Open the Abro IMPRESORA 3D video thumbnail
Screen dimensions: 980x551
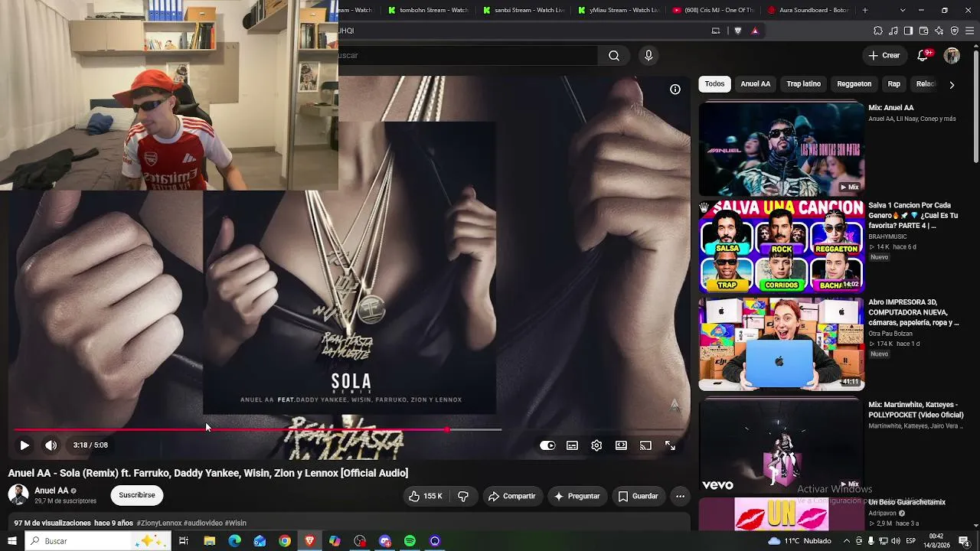(x=782, y=344)
